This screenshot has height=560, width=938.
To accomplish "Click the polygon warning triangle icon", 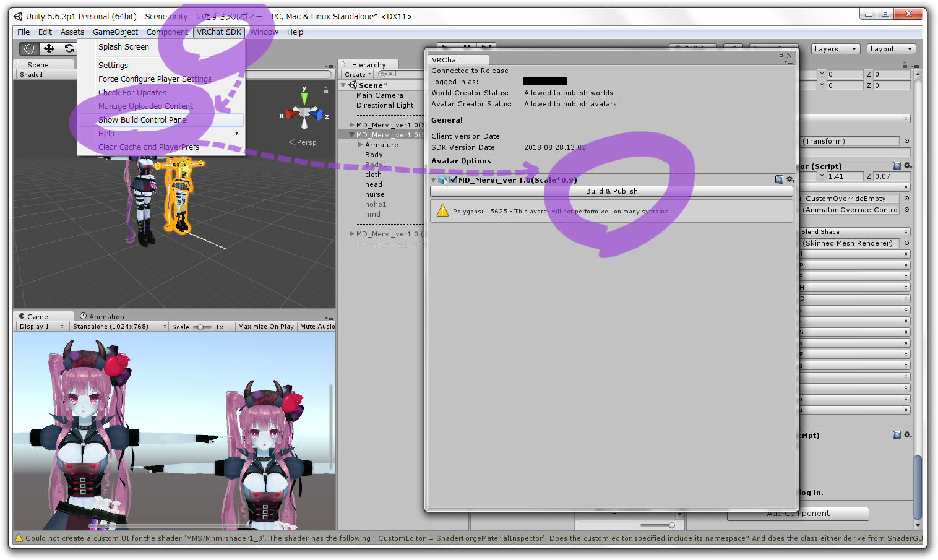I will (442, 211).
